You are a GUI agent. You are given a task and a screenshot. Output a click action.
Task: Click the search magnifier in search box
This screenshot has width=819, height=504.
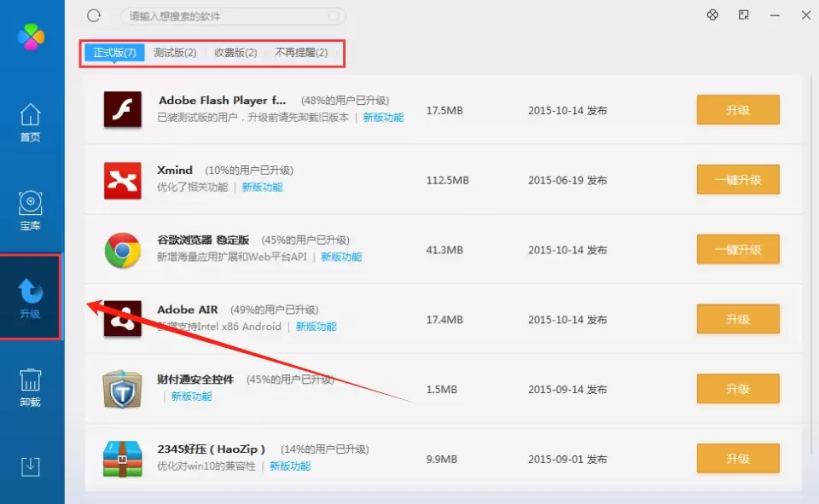coord(334,16)
